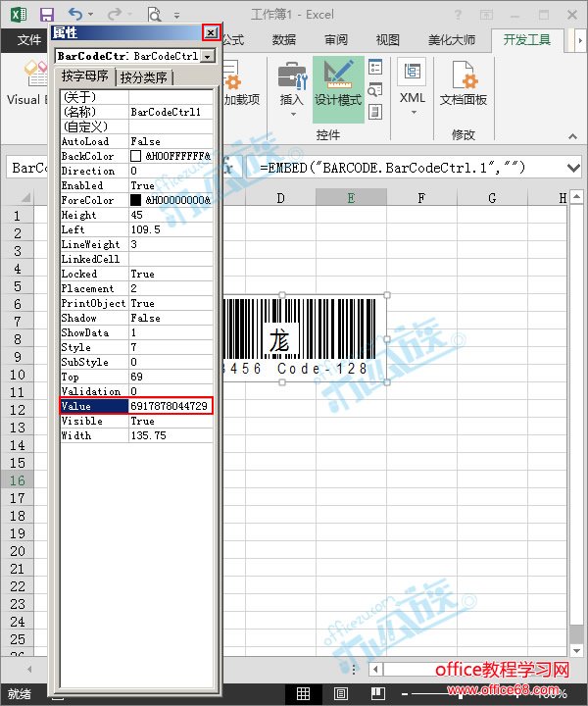Image resolution: width=588 pixels, height=706 pixels.
Task: Switch to the Data (数据) tab
Action: point(284,40)
